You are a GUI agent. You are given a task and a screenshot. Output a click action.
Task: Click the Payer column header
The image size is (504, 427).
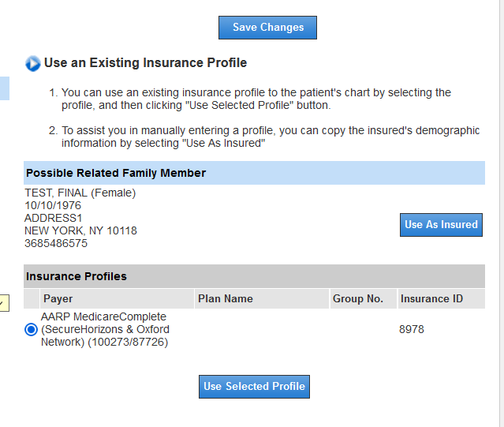point(58,298)
